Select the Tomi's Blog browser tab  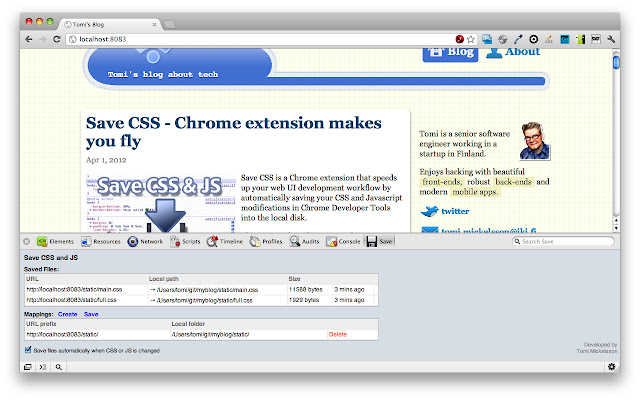(x=109, y=24)
